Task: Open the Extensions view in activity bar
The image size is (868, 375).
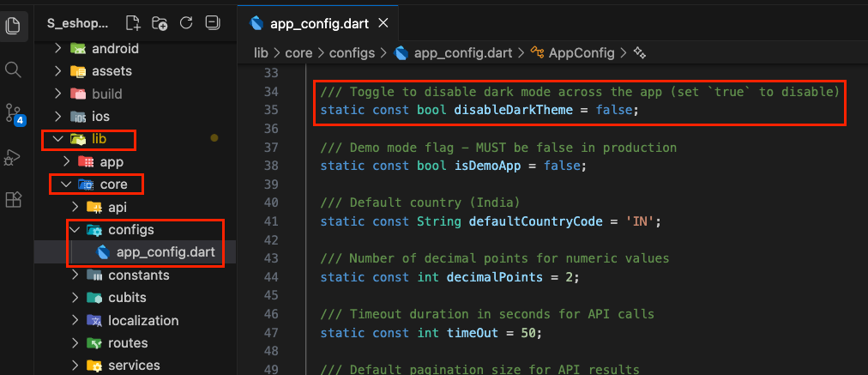Action: coord(14,200)
